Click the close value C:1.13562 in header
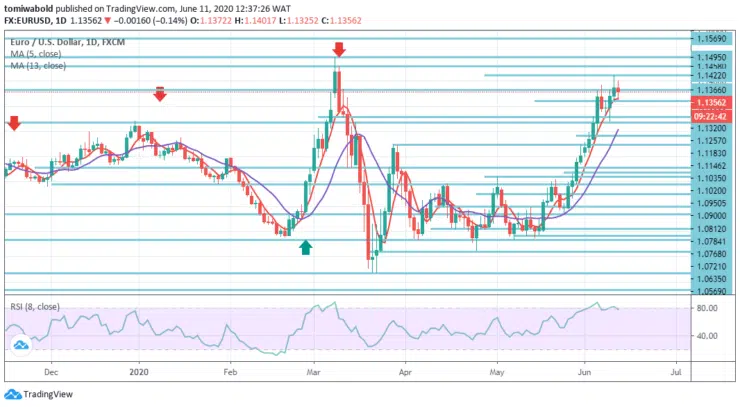This screenshot has width=740, height=407. click(341, 21)
